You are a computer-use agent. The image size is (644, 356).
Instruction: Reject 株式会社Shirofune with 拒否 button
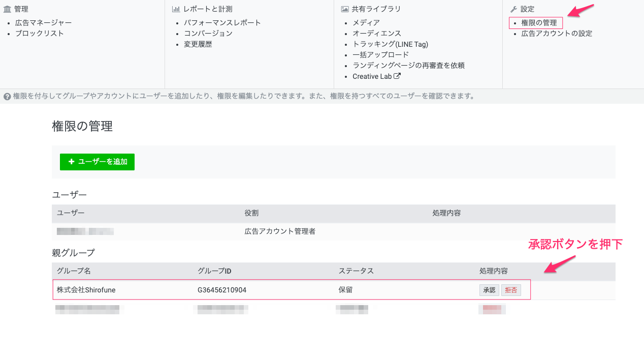[511, 290]
